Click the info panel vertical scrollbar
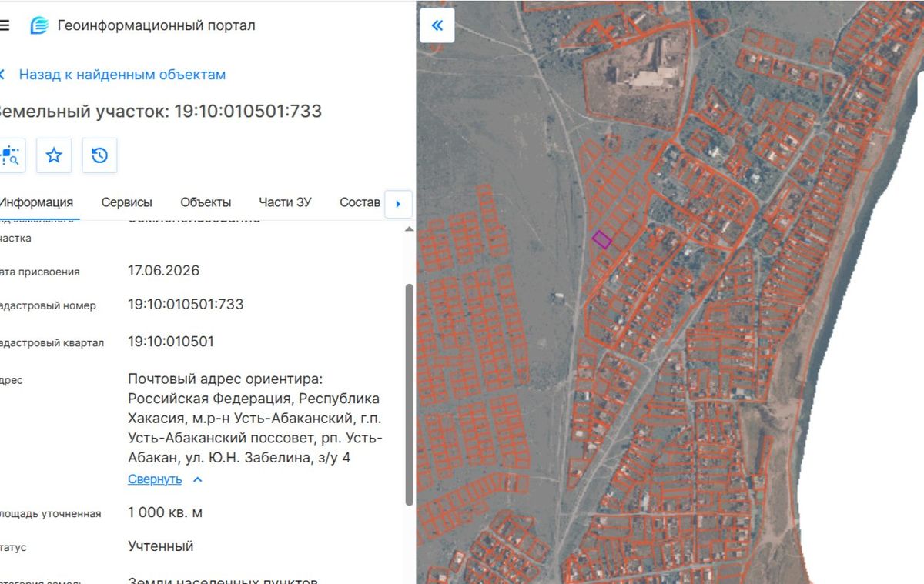Viewport: 924px width, 584px height. (410, 394)
